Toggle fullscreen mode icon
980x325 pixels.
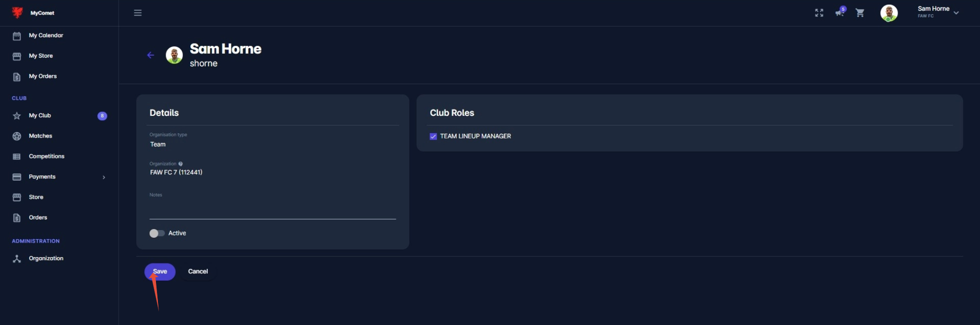[x=819, y=13]
